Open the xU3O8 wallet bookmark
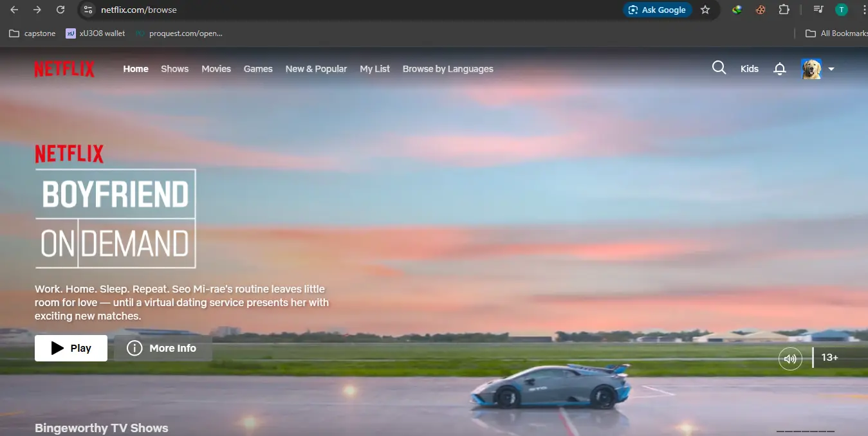 (96, 33)
